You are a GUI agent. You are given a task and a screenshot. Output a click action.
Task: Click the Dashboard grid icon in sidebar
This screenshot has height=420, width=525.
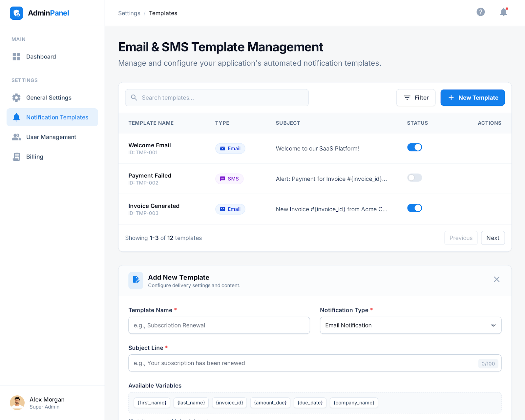click(x=16, y=57)
